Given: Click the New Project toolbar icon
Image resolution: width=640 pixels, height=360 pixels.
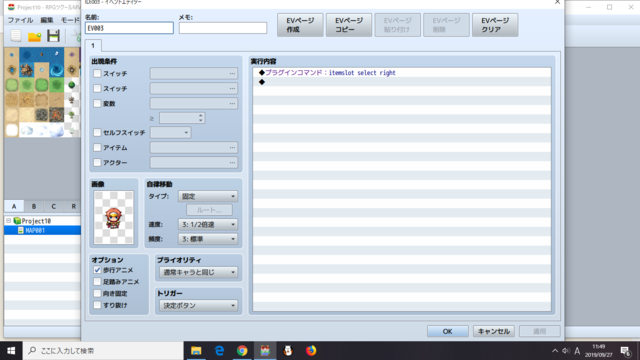Looking at the screenshot, I should [x=16, y=36].
